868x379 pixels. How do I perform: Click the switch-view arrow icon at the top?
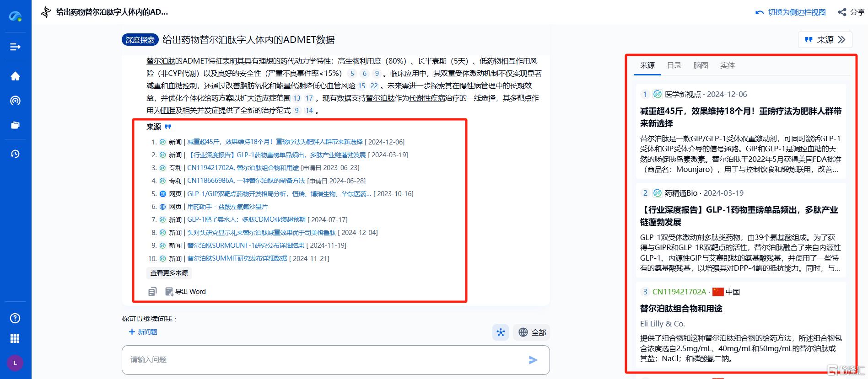[x=760, y=12]
